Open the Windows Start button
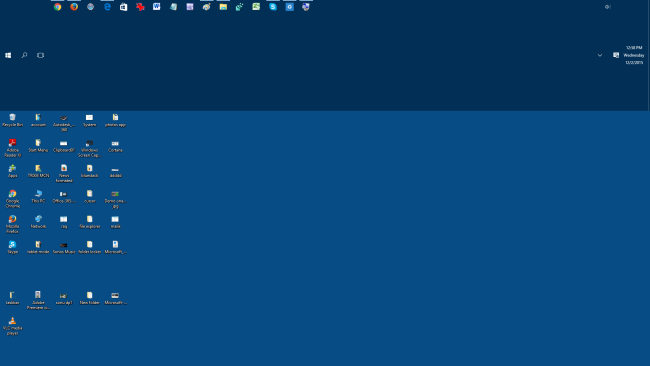This screenshot has width=650, height=366. [x=8, y=55]
